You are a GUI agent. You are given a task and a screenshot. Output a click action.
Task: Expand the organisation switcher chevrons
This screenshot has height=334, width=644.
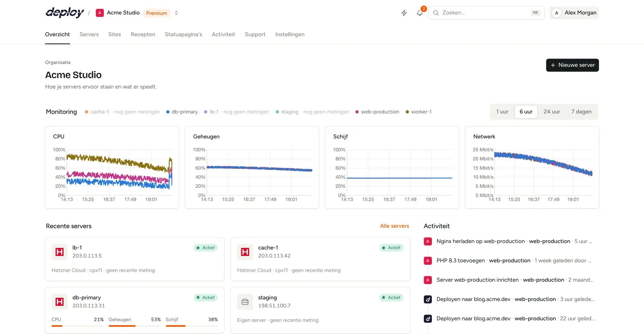pos(176,13)
